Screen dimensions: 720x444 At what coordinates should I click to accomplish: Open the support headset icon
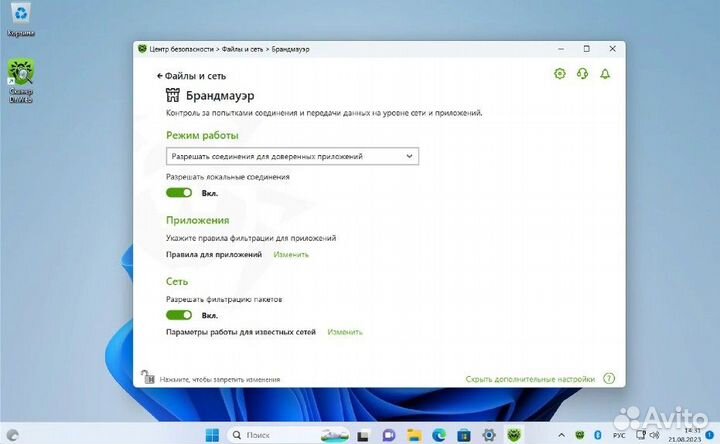[582, 73]
